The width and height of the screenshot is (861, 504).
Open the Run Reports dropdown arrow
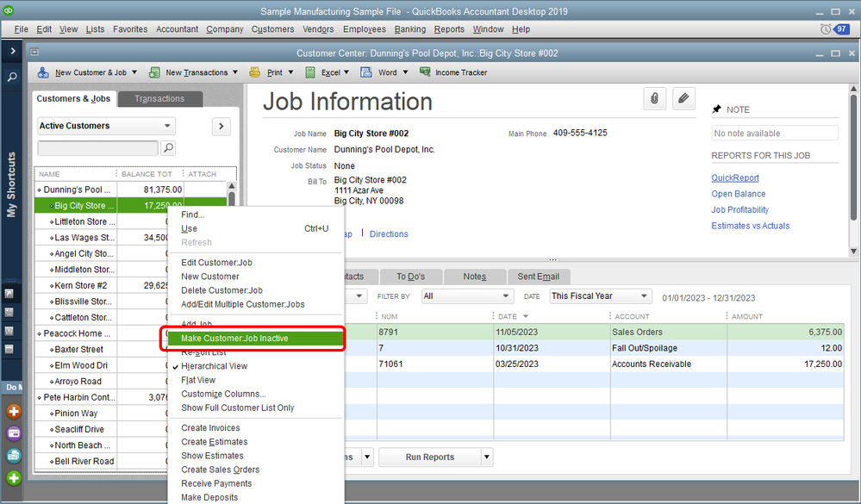pyautogui.click(x=486, y=457)
